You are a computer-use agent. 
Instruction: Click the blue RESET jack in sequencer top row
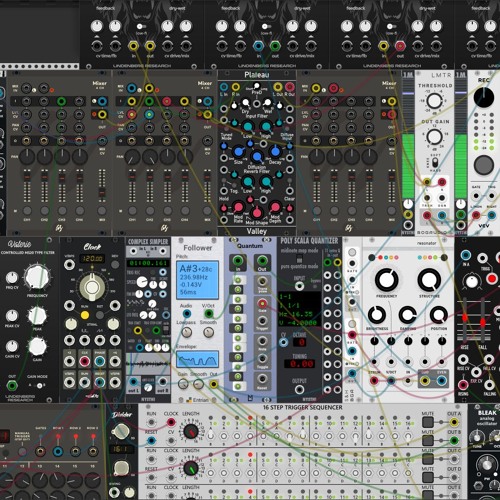151,440
